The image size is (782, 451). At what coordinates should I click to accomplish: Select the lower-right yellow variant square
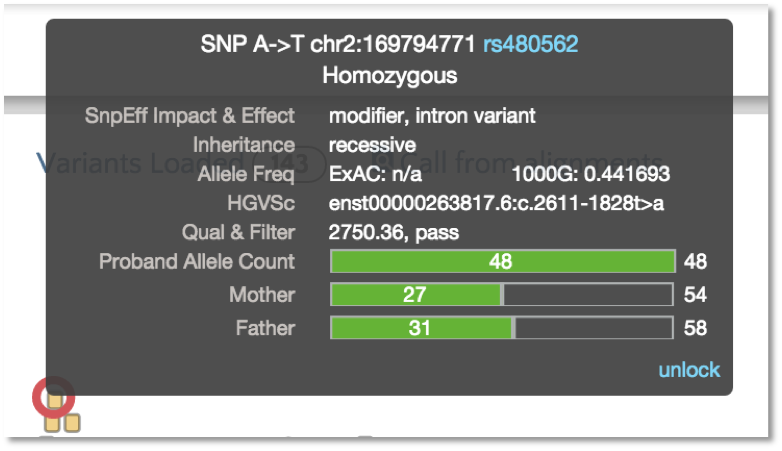(x=72, y=423)
